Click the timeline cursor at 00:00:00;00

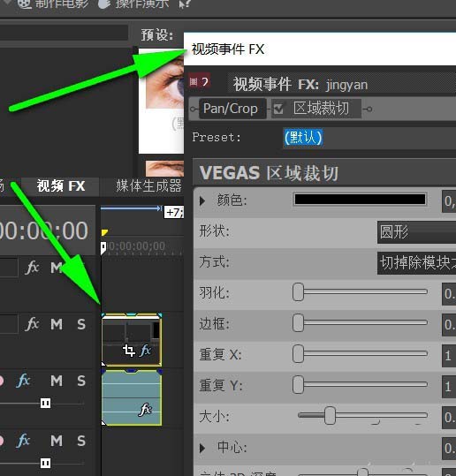pyautogui.click(x=103, y=247)
